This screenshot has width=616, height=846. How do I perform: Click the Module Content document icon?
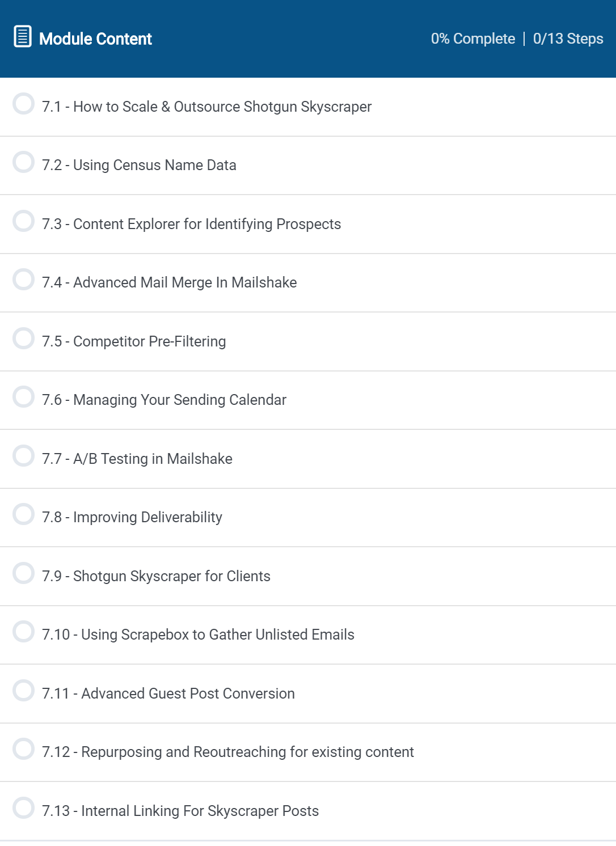pyautogui.click(x=23, y=37)
